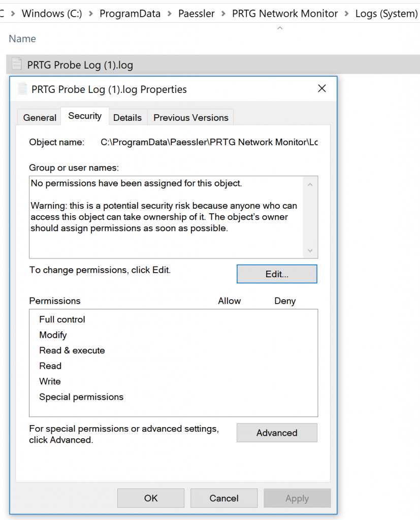Click the up arrow of the group names scrollbar
420x520 pixels.
(310, 184)
